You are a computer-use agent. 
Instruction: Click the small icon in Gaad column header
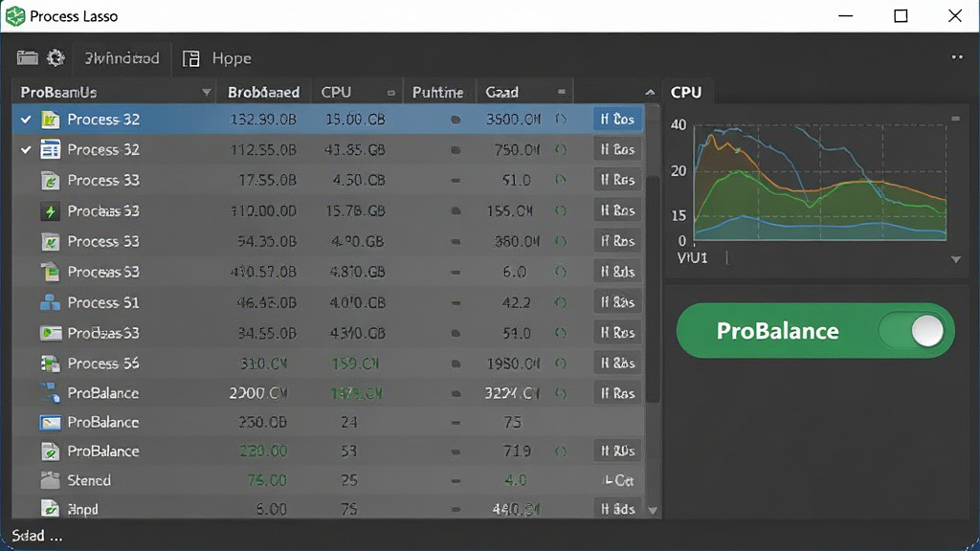click(561, 92)
